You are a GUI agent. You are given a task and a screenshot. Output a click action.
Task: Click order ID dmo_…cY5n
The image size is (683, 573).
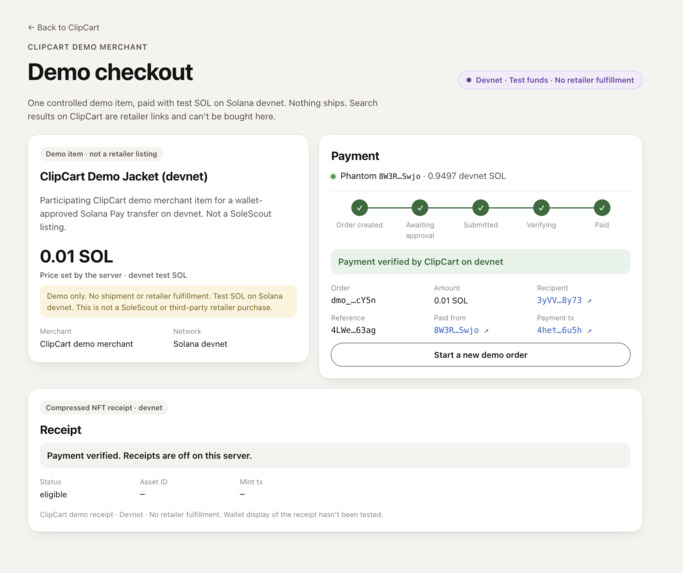(x=353, y=300)
